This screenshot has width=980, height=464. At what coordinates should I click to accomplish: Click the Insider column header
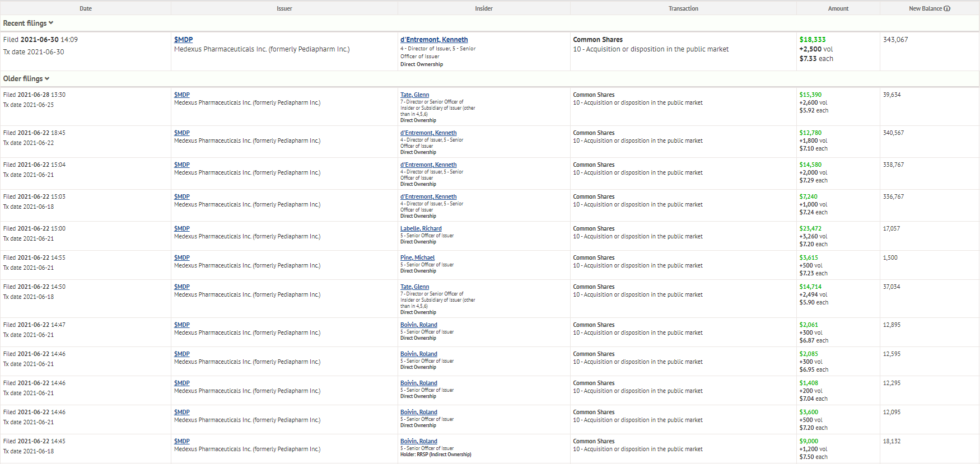click(484, 8)
